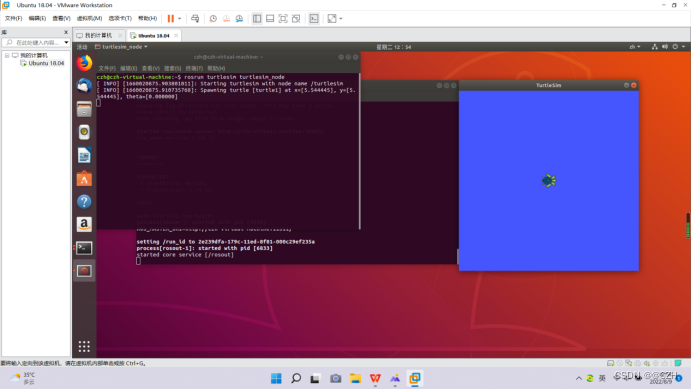Click the turtlesim icon in the Ubuntu dock
The width and height of the screenshot is (692, 389).
pos(84,271)
